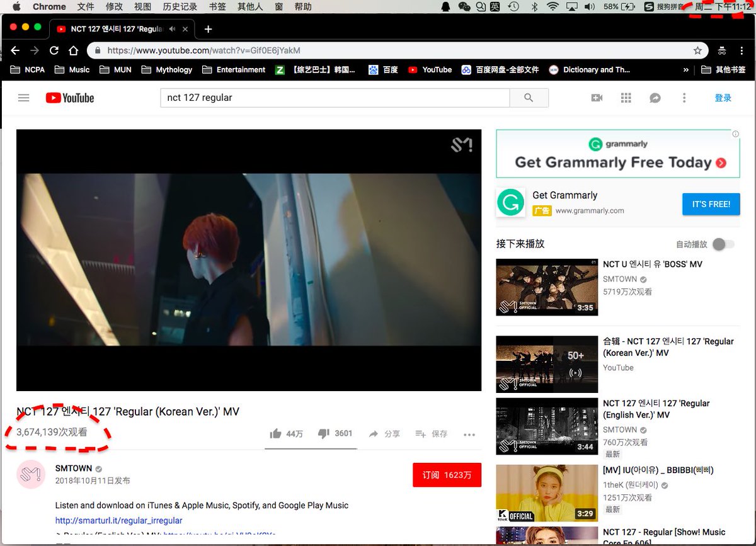Open IU BBIBBI MV thumbnail
756x546 pixels.
547,493
